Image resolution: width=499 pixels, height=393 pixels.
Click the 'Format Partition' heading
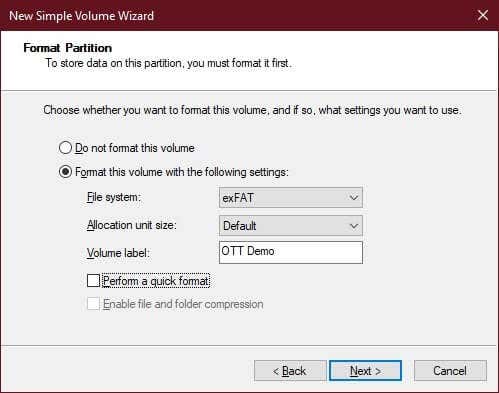click(x=68, y=48)
